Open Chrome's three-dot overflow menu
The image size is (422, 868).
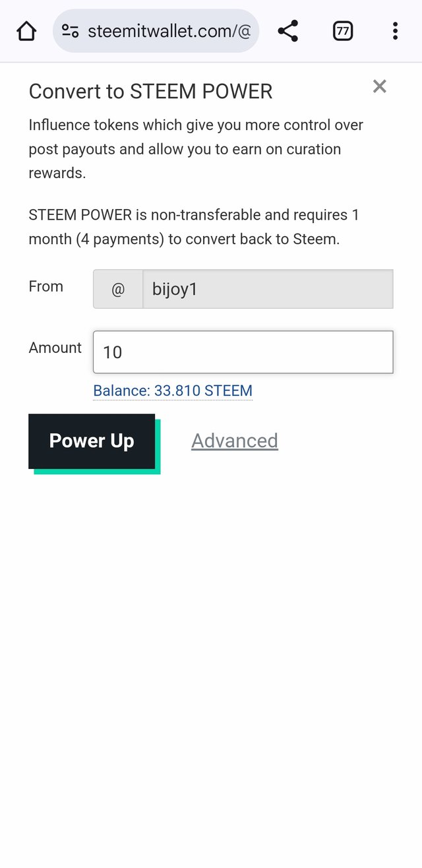pyautogui.click(x=395, y=30)
